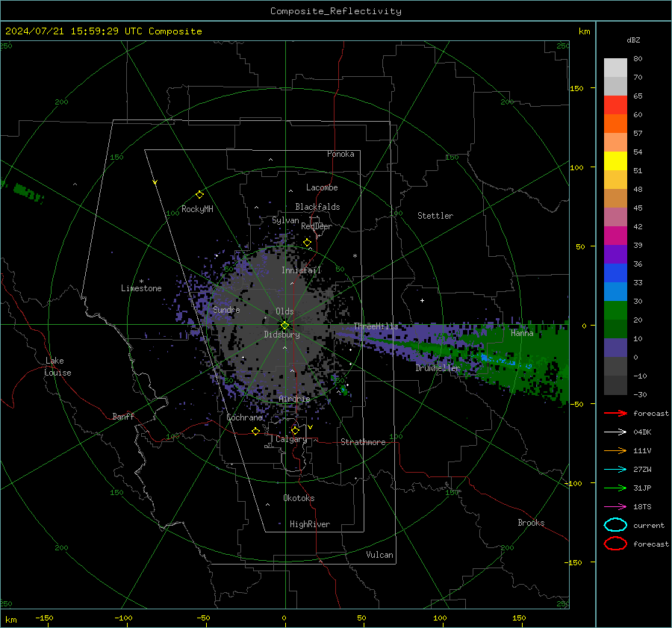The width and height of the screenshot is (672, 628).
Task: Click the Brooks label
Action: click(x=531, y=523)
